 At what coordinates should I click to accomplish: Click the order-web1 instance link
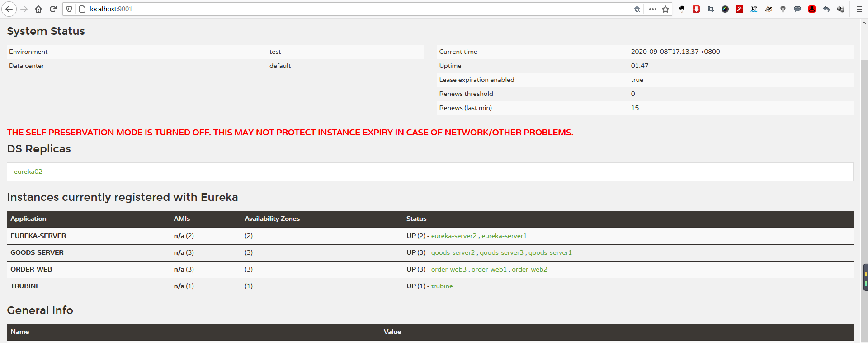coord(489,270)
